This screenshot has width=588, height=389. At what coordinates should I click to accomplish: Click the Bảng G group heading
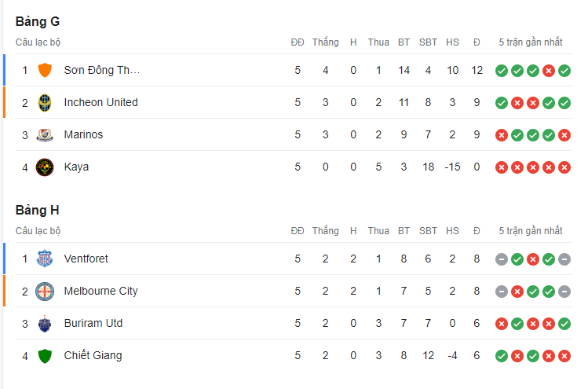coord(38,21)
